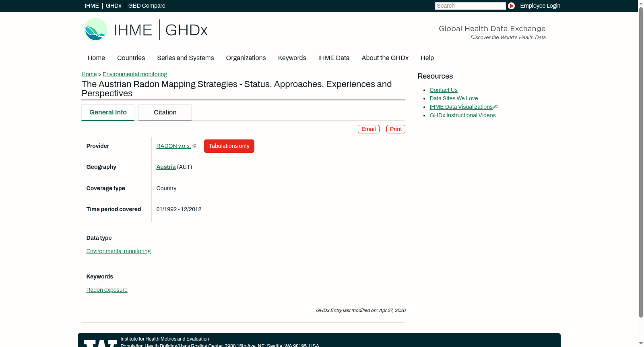Click Environmental monitoring breadcrumb link

(x=135, y=74)
